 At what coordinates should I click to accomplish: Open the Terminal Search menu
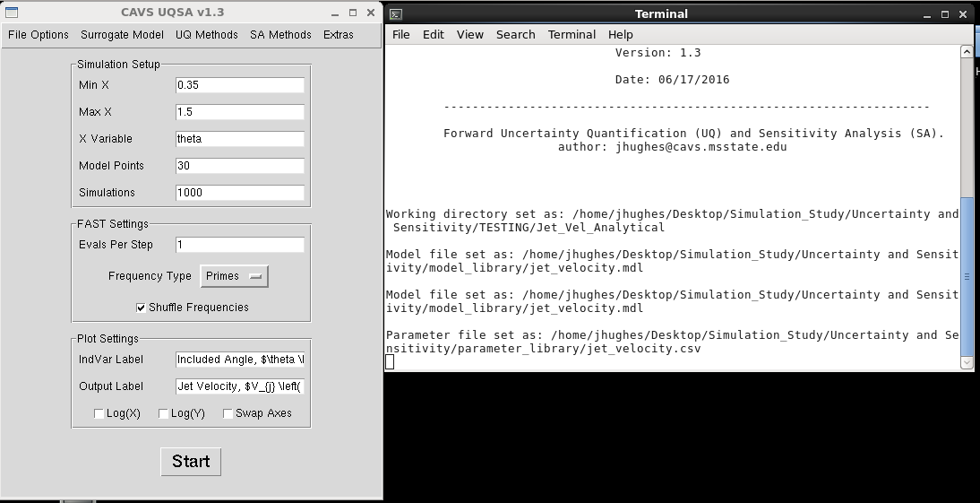(515, 35)
